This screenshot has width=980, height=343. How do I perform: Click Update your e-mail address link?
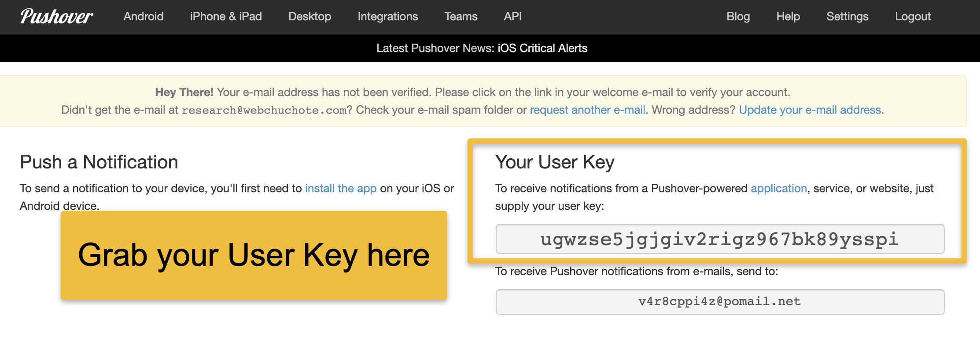coord(810,110)
